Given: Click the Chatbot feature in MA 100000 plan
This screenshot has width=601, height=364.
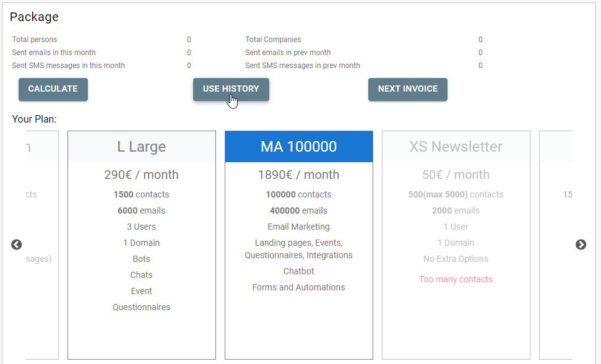Looking at the screenshot, I should 298,271.
